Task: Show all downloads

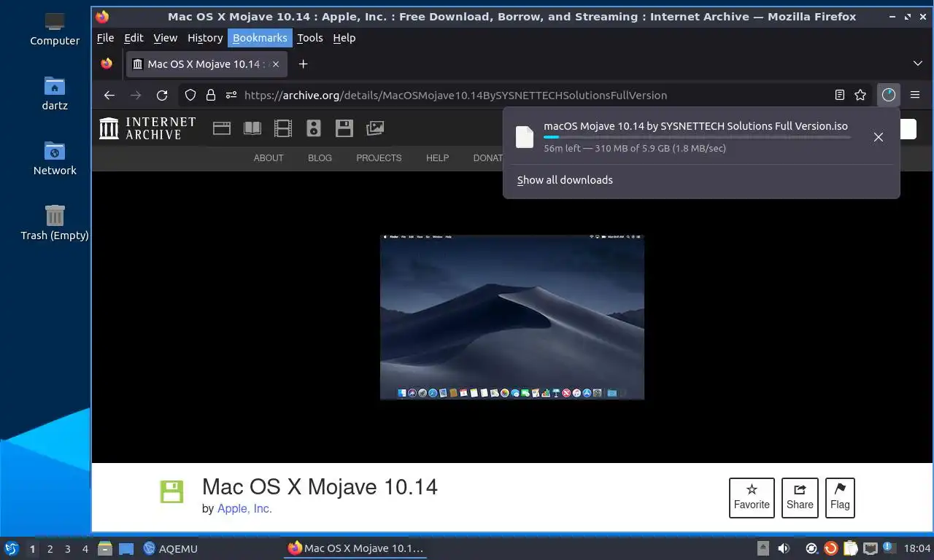Action: (x=565, y=180)
